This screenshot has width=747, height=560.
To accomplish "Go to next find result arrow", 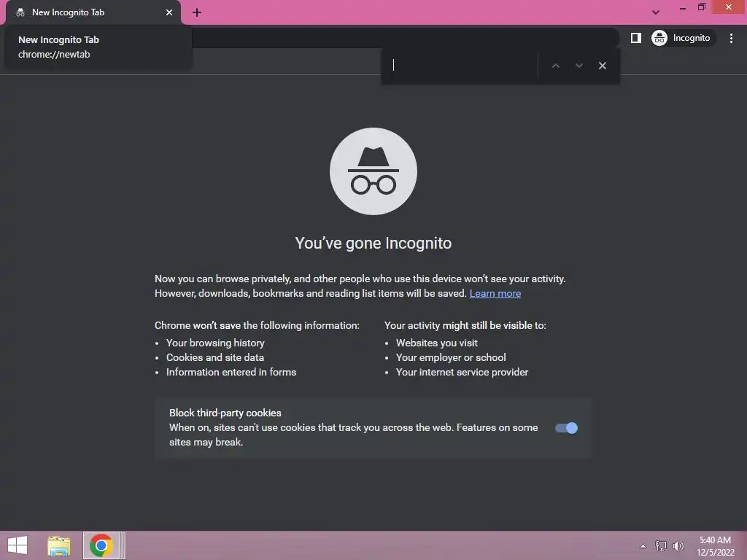I will [x=578, y=66].
